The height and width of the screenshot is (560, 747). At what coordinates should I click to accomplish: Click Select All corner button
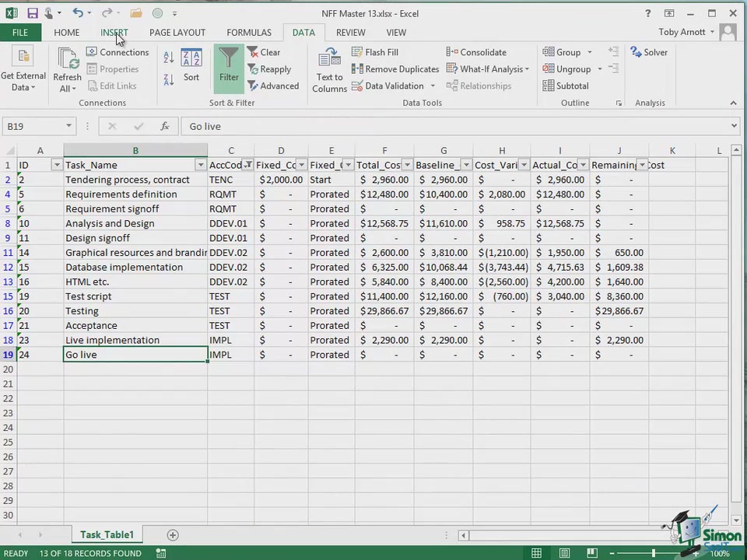pos(9,151)
